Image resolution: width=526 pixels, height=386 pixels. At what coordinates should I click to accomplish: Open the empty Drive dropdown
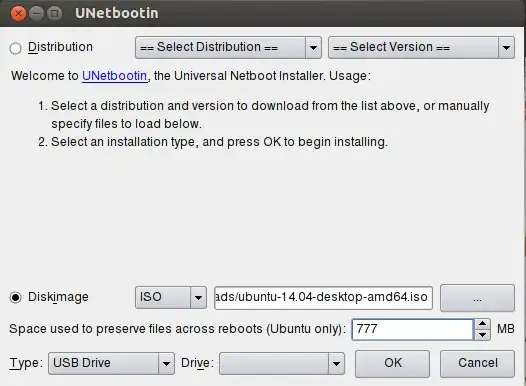[x=282, y=363]
